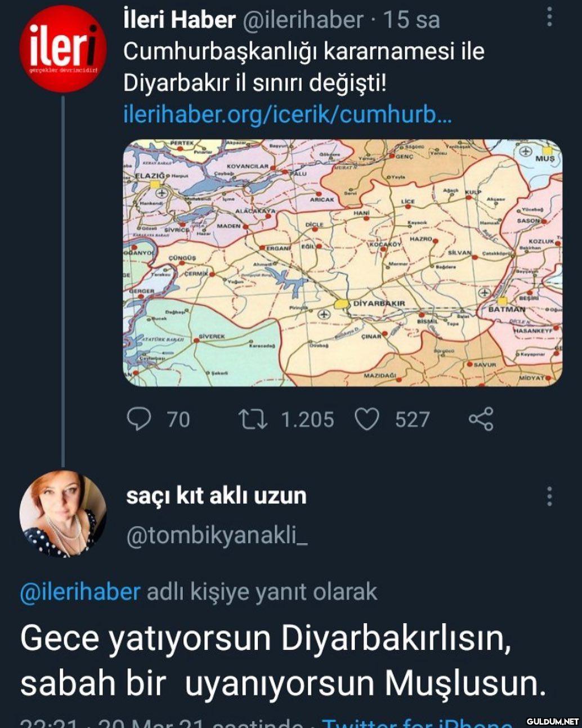Open the red ileri profile logo
The height and width of the screenshot is (728, 582).
62,49
